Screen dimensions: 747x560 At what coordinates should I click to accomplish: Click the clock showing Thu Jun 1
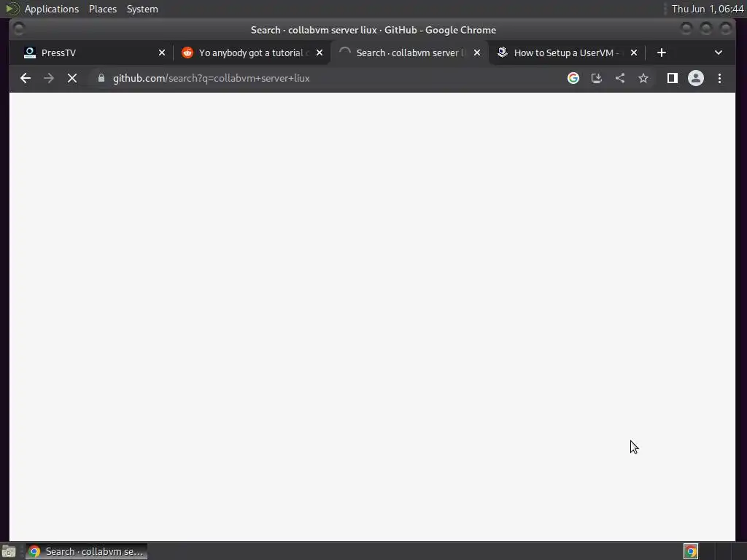coord(708,9)
